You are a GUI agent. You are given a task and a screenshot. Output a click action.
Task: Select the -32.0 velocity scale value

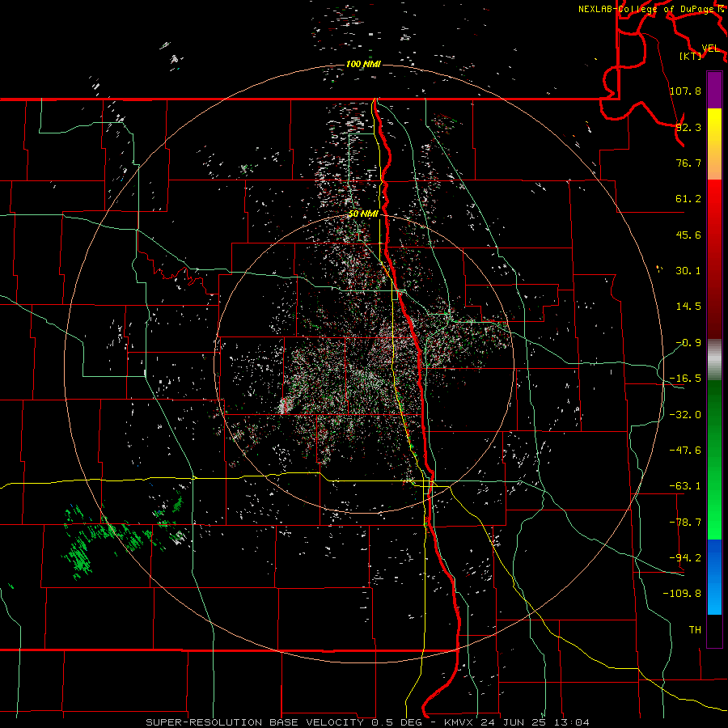(x=685, y=415)
